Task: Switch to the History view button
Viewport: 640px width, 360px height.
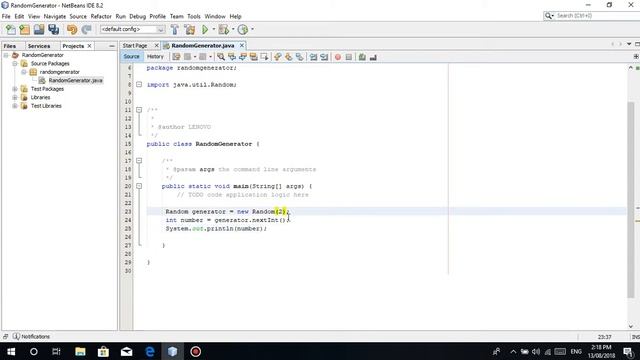Action: (x=155, y=57)
